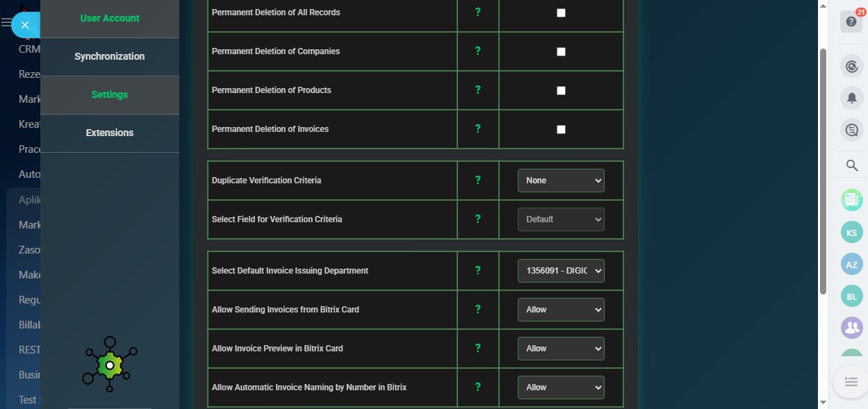Enable Permanent Deletion of All Records checkbox
This screenshot has width=868, height=409.
[561, 12]
